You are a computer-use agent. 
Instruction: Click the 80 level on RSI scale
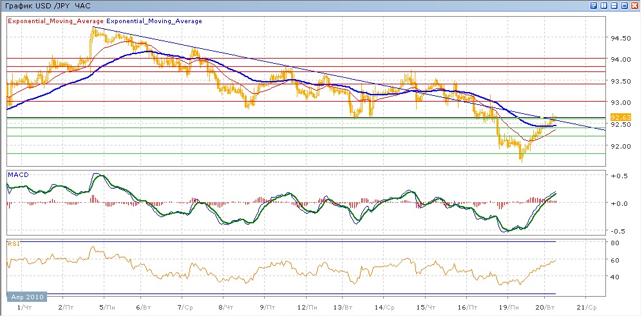pos(615,243)
